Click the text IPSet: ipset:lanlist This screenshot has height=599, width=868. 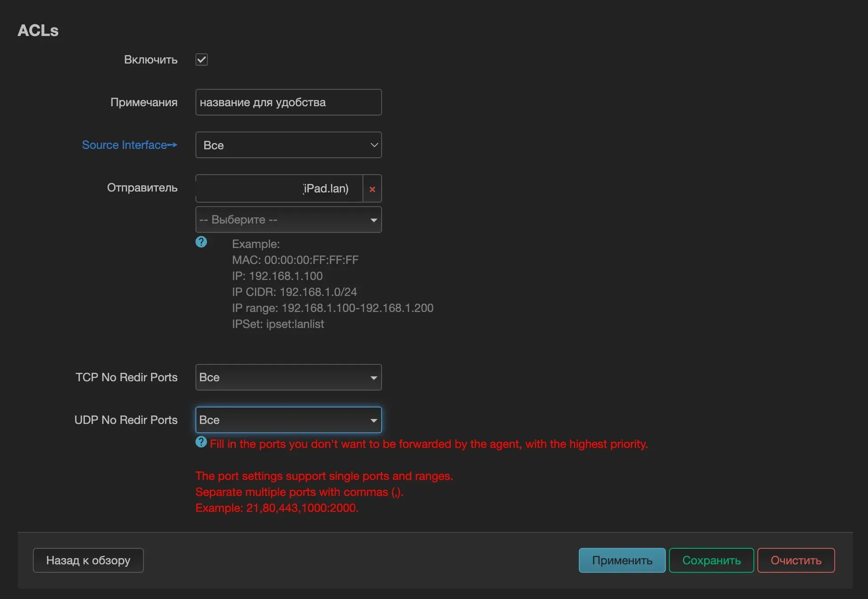click(x=278, y=324)
